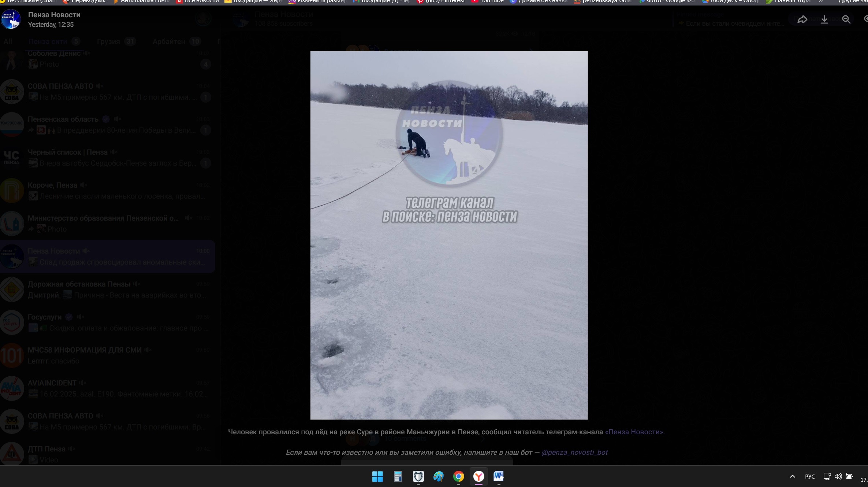Follow the «Пенза Новости» link in the caption
Image resolution: width=868 pixels, height=487 pixels.
[634, 432]
